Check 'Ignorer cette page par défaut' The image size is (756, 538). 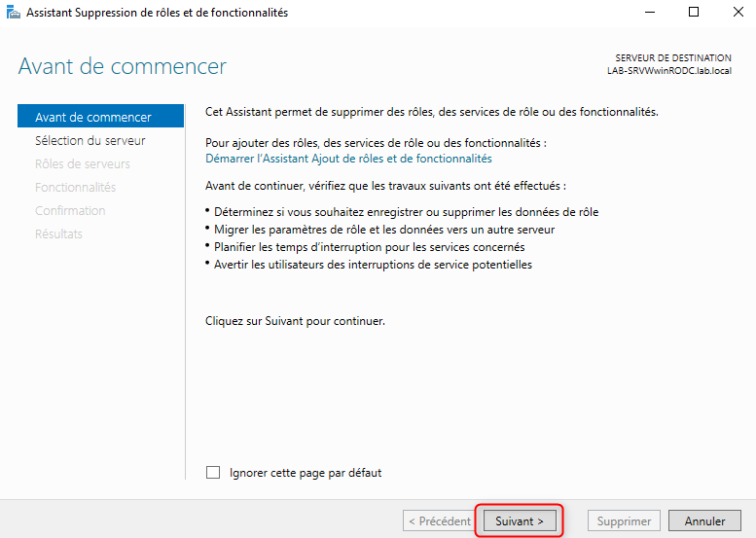213,473
